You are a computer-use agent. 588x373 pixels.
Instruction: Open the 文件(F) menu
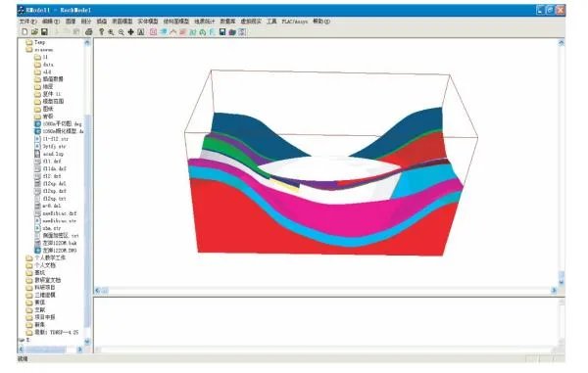click(28, 22)
